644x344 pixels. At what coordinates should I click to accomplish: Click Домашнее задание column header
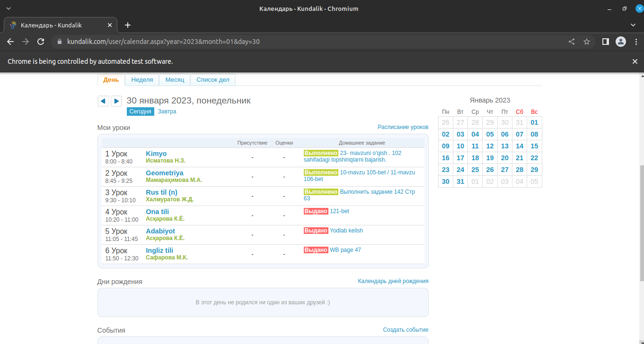coord(362,143)
